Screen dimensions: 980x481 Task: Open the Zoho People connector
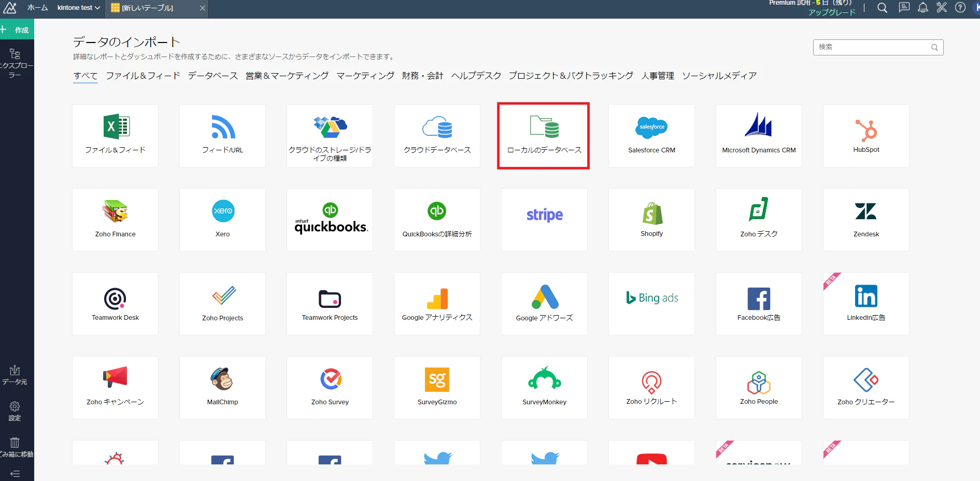759,388
